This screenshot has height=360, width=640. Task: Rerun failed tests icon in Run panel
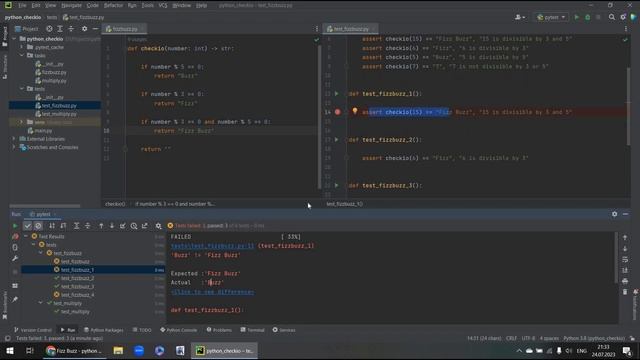tap(15, 236)
